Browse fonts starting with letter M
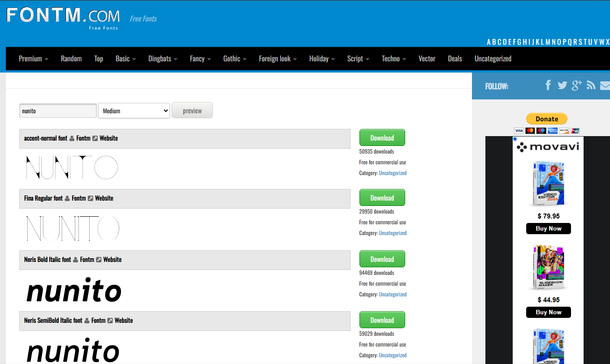610x364 pixels. [548, 42]
